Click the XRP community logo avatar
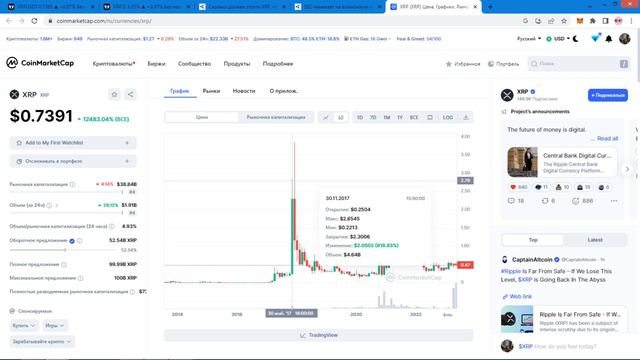The height and width of the screenshot is (360, 640). click(x=507, y=95)
